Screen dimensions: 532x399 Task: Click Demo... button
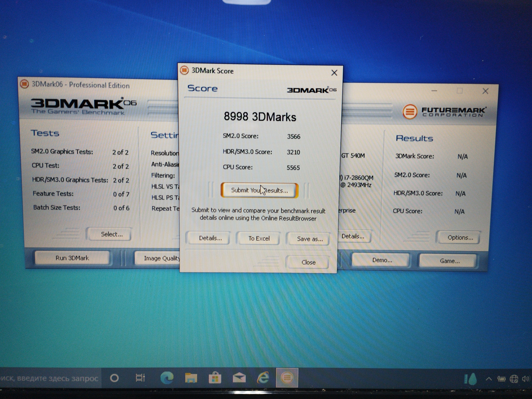[381, 260]
